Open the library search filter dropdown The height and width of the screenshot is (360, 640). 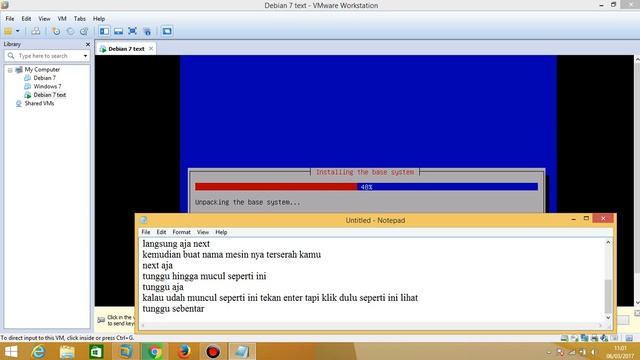pos(85,56)
